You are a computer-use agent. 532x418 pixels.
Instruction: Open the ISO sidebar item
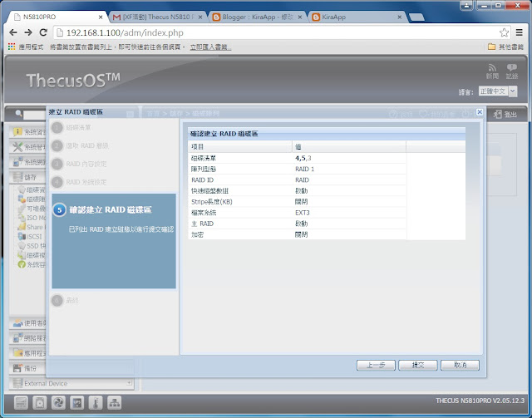(32, 218)
